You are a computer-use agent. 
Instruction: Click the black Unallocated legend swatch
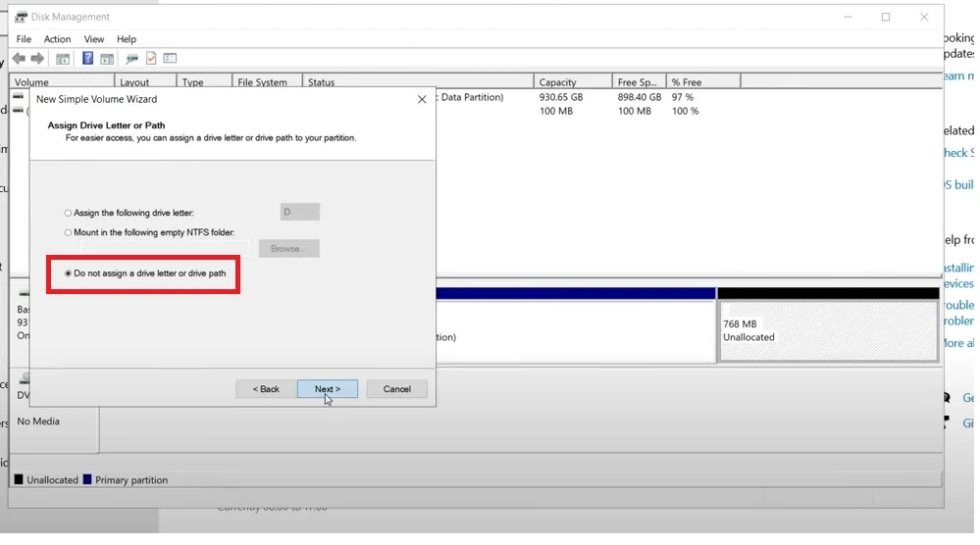[x=19, y=479]
